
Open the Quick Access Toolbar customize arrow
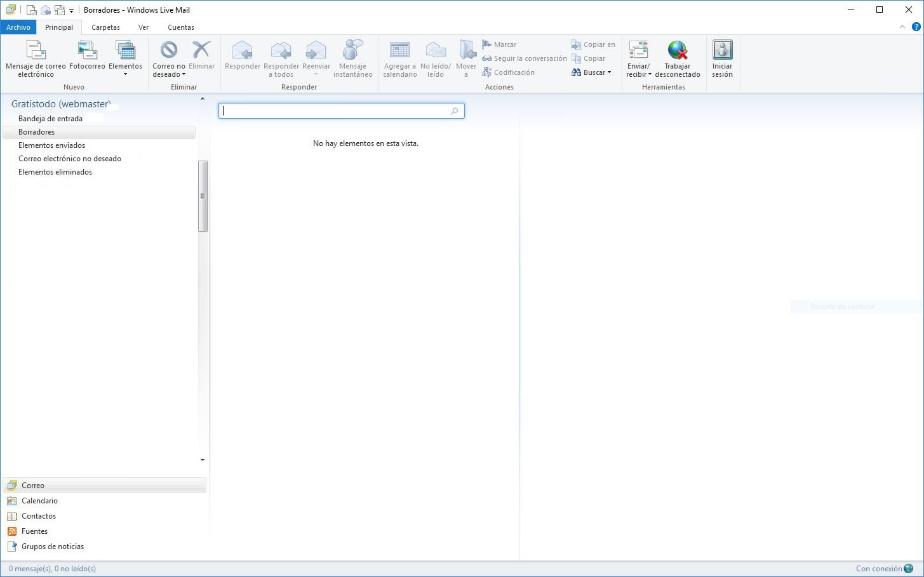pyautogui.click(x=71, y=10)
